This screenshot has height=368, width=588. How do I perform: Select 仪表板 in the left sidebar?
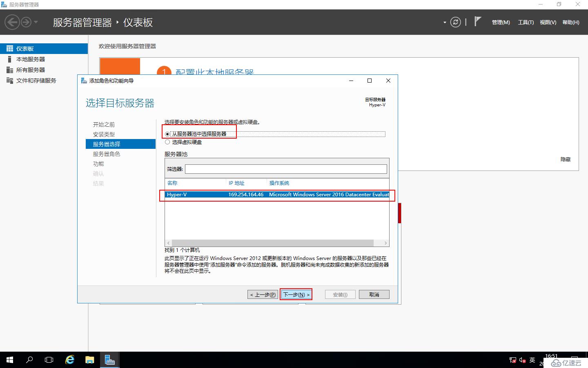44,49
